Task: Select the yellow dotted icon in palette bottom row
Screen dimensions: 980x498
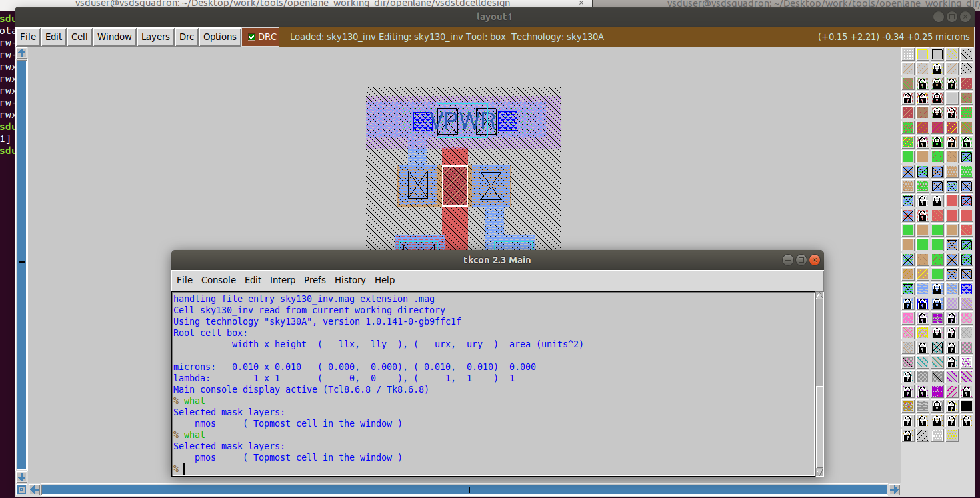Action: 952,435
